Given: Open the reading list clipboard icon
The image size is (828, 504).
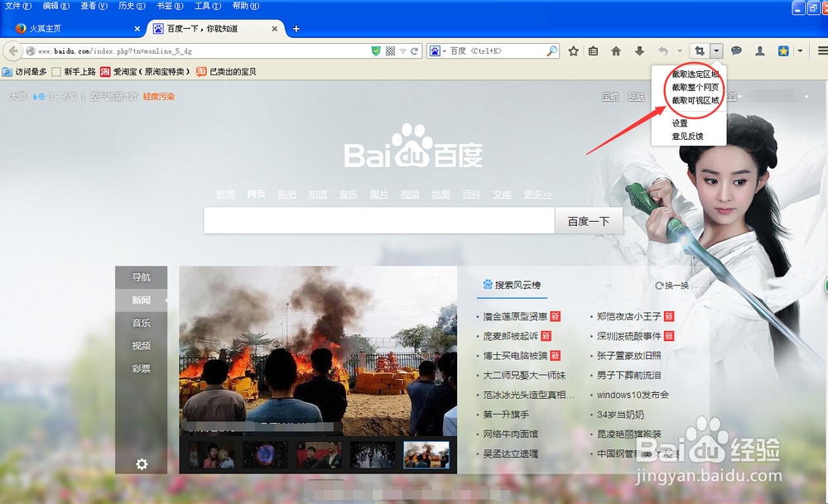Looking at the screenshot, I should [x=592, y=50].
